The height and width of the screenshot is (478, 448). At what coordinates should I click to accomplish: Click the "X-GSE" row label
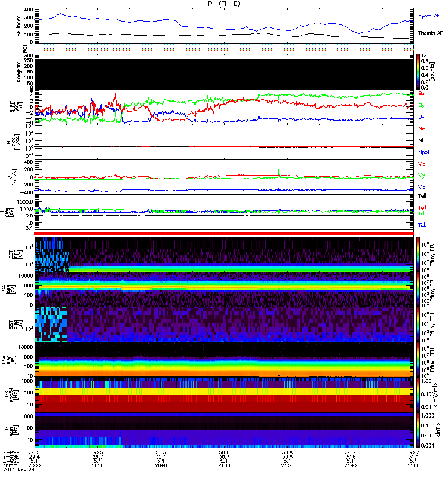click(x=11, y=453)
